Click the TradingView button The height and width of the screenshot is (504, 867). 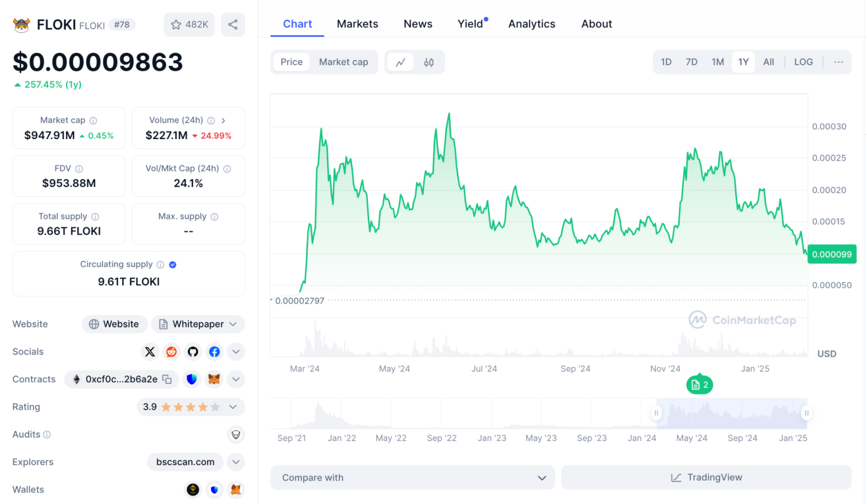coord(706,477)
